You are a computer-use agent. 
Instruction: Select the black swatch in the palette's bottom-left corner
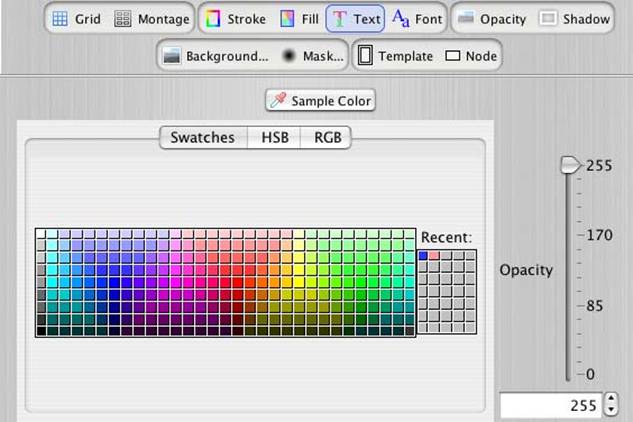pyautogui.click(x=41, y=331)
